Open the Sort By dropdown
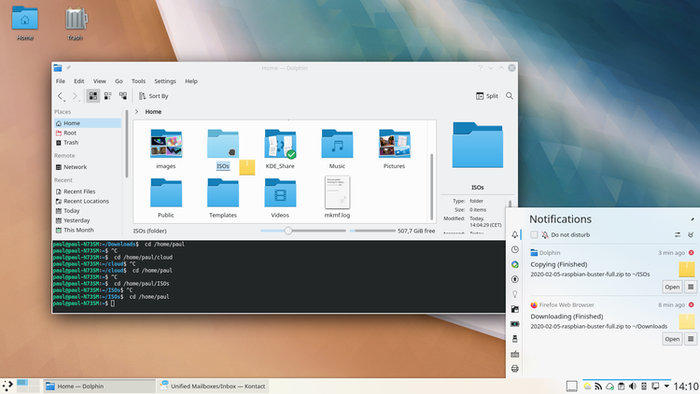 (153, 96)
